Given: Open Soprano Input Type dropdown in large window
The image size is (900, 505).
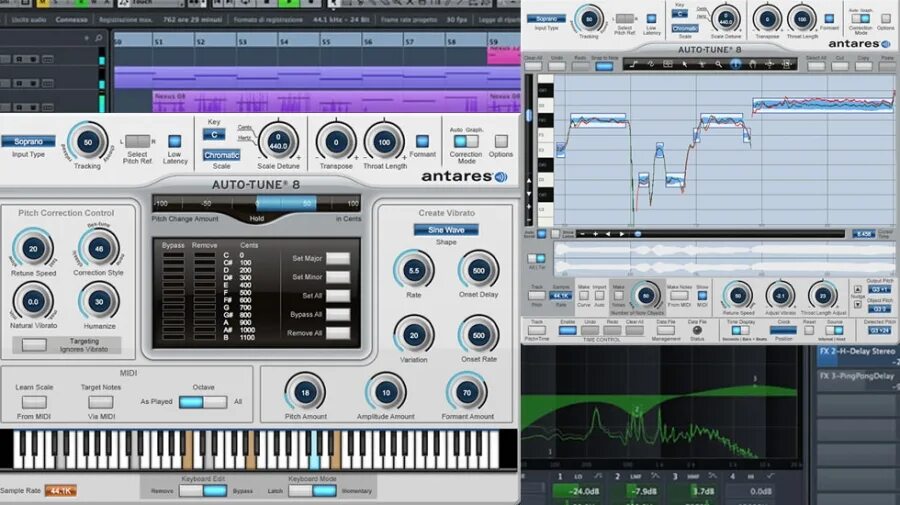Looking at the screenshot, I should (28, 141).
